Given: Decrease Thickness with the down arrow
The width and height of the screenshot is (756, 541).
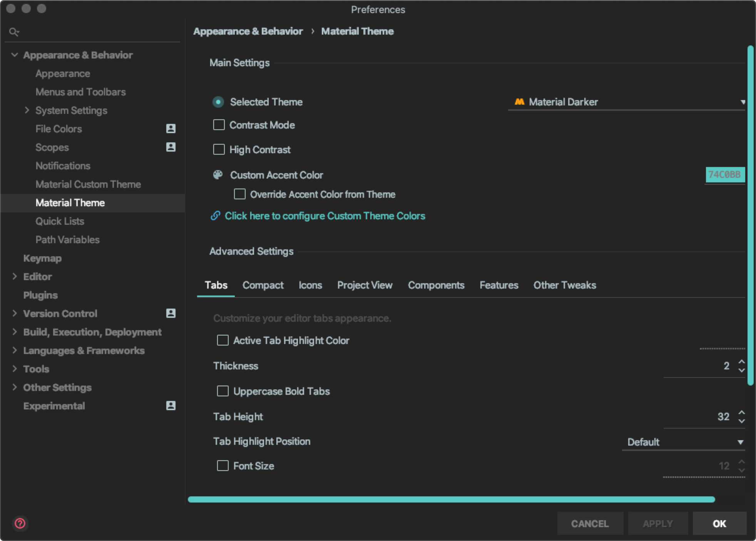Looking at the screenshot, I should (741, 370).
